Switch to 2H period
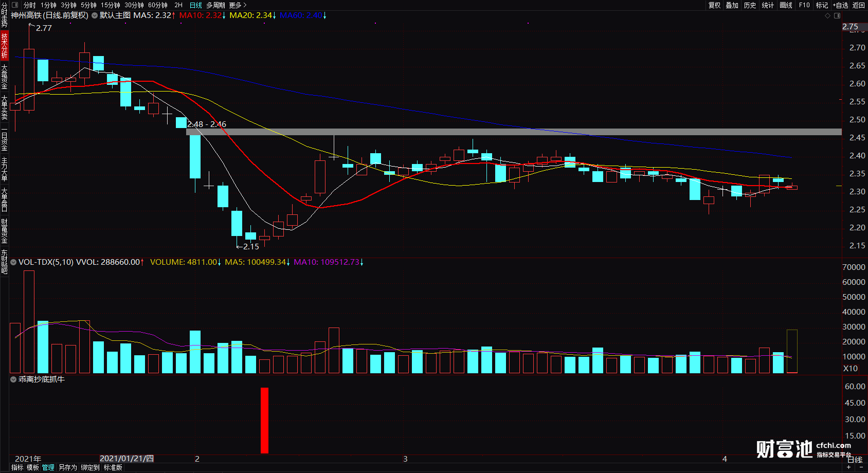Viewport: 868px width, 473px height. pos(178,5)
